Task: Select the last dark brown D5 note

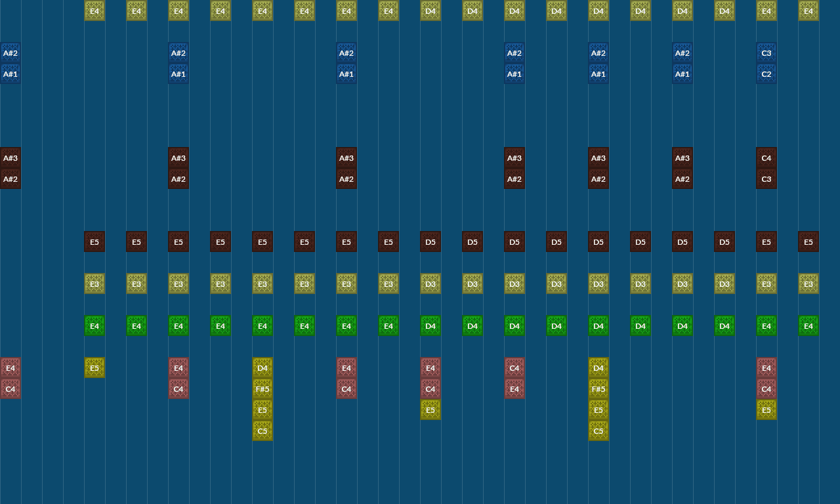Action: [x=724, y=242]
